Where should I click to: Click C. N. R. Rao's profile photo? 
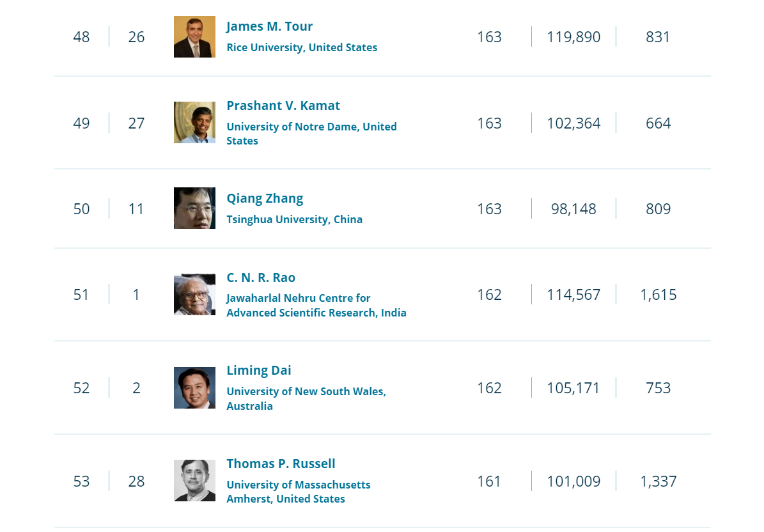[x=194, y=294]
